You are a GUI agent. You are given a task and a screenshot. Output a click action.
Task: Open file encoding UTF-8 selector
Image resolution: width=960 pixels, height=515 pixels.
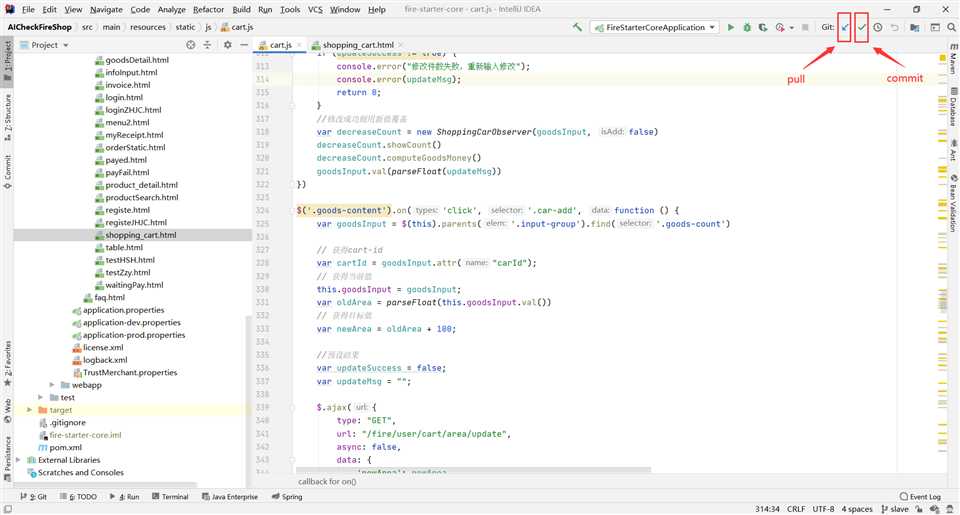pyautogui.click(x=823, y=509)
